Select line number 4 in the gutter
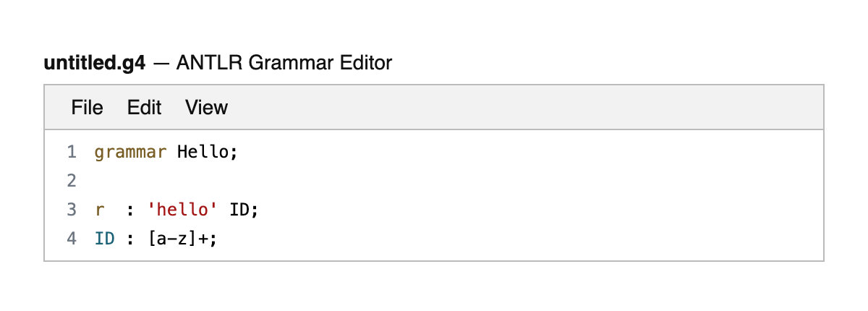The width and height of the screenshot is (868, 311). (71, 238)
